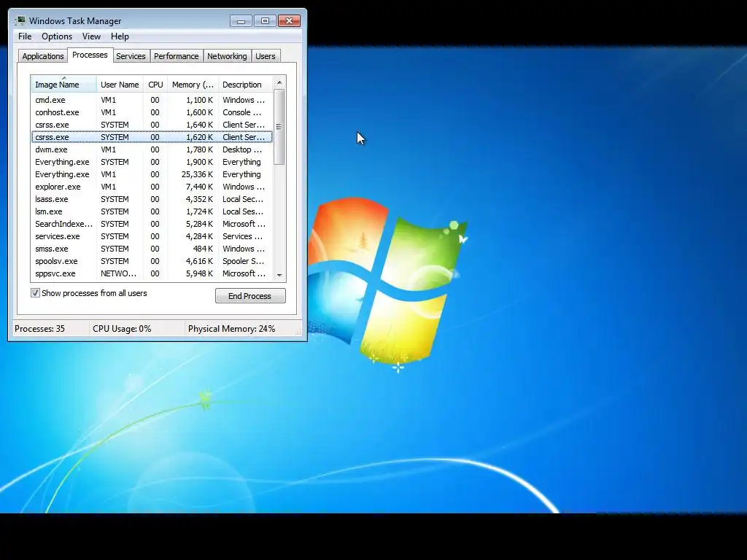This screenshot has width=747, height=560.
Task: Open the File menu
Action: click(25, 36)
